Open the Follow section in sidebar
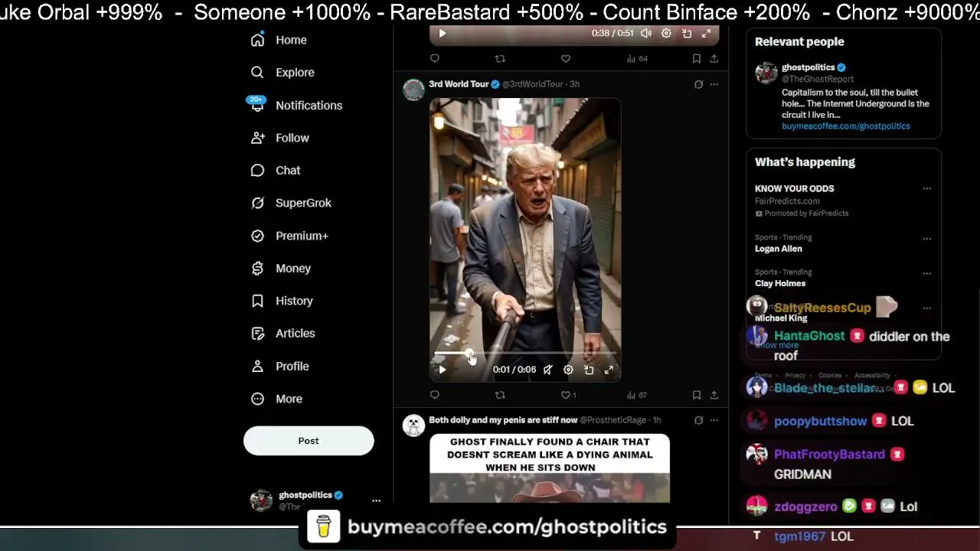This screenshot has width=980, height=551. coord(280,138)
